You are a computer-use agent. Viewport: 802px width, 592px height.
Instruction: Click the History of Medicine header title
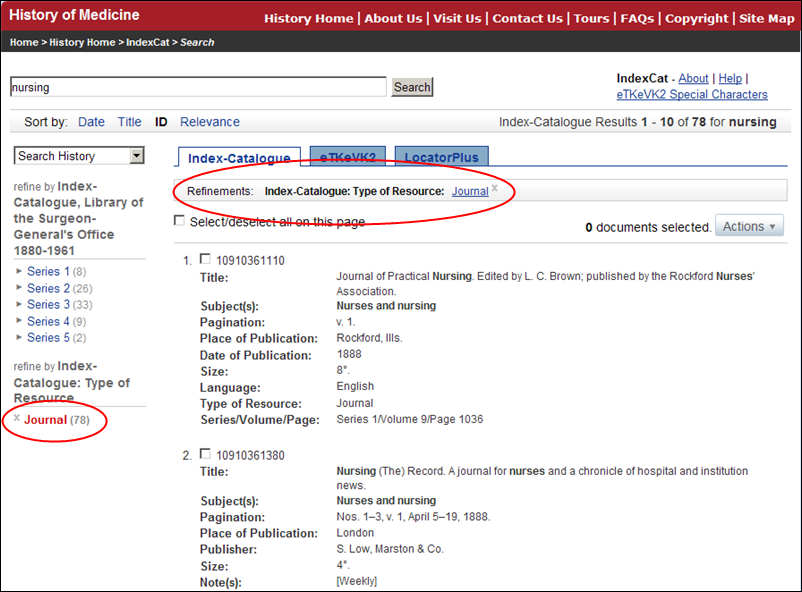74,15
